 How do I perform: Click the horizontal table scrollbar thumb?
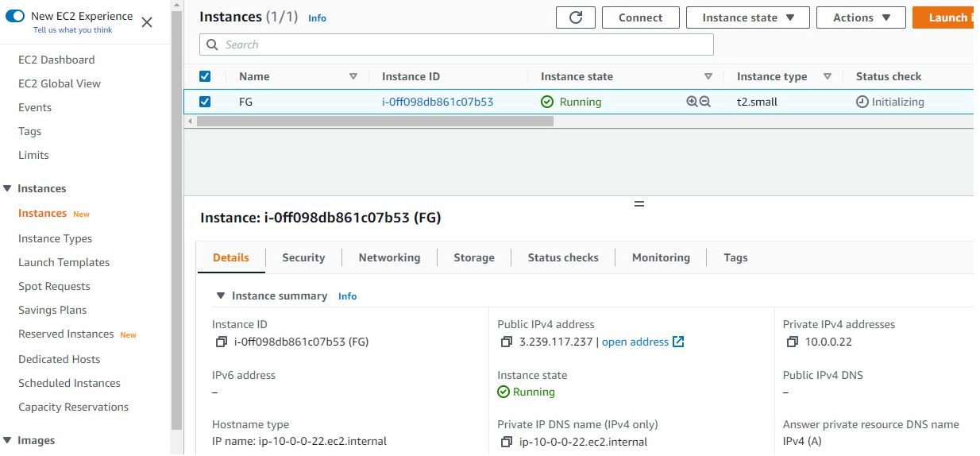point(375,122)
